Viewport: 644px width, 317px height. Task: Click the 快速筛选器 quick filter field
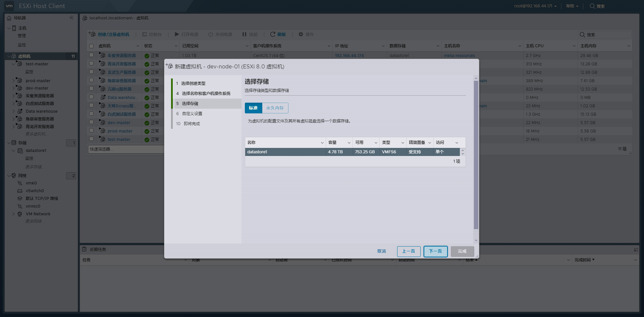point(125,149)
